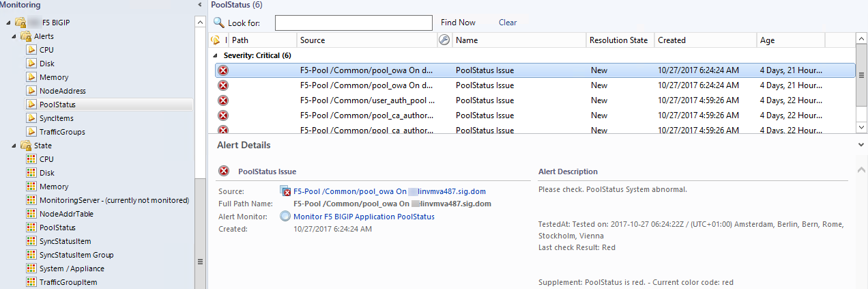Click the System / Appliance state icon

pyautogui.click(x=31, y=269)
